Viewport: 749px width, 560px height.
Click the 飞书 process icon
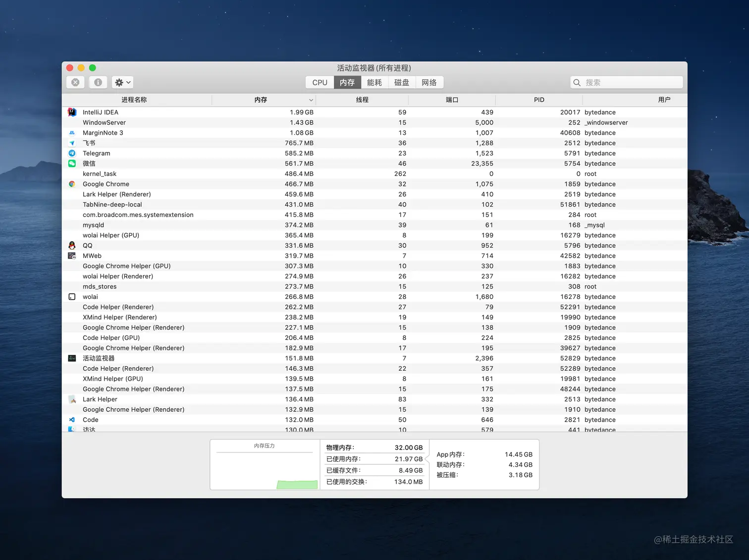[x=72, y=143]
